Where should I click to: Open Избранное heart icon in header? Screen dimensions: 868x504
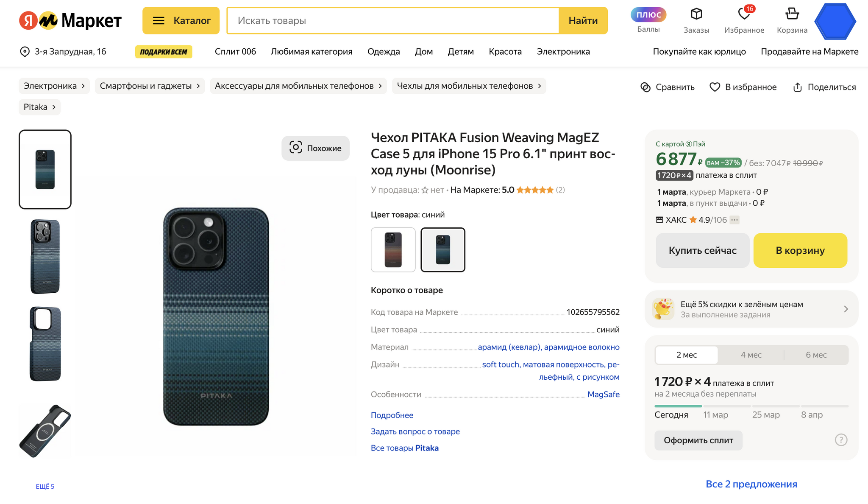744,14
